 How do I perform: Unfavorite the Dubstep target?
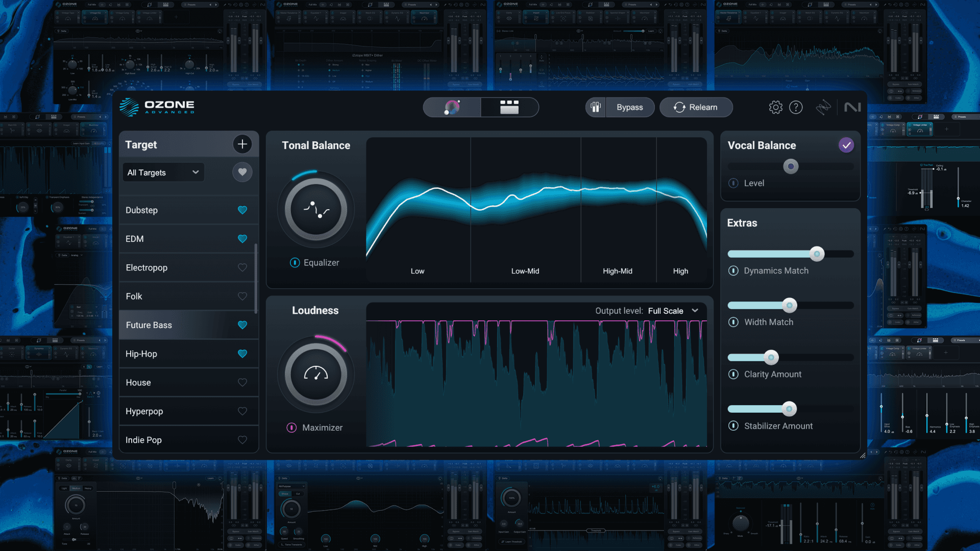(x=242, y=210)
